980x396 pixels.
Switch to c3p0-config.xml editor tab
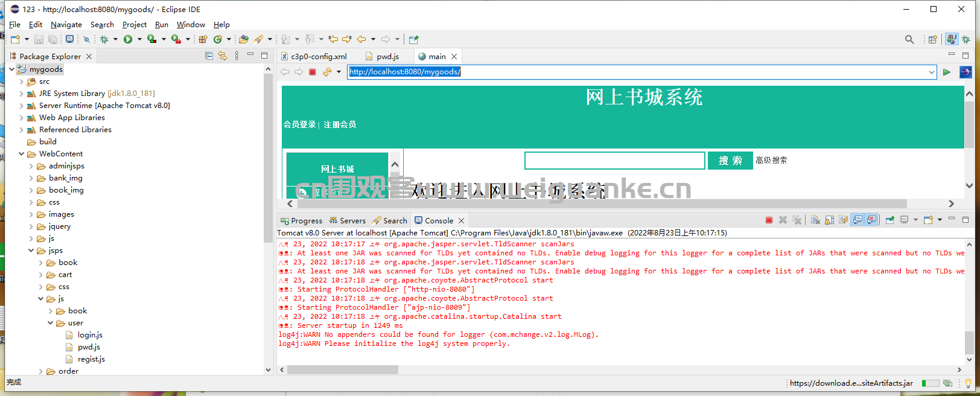314,56
